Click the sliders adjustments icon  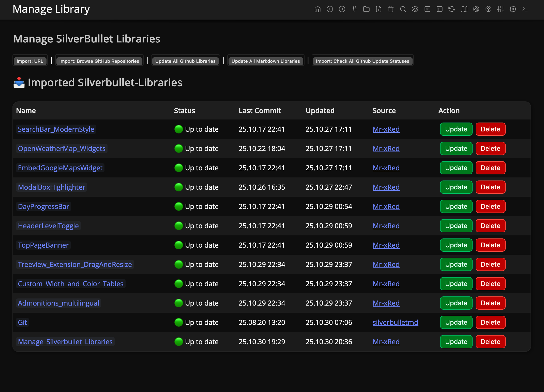point(501,9)
